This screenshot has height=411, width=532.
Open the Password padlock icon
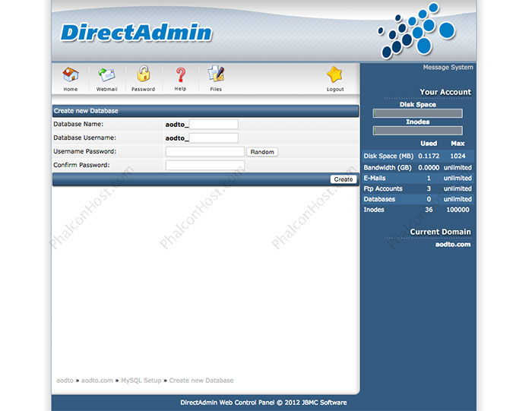144,74
